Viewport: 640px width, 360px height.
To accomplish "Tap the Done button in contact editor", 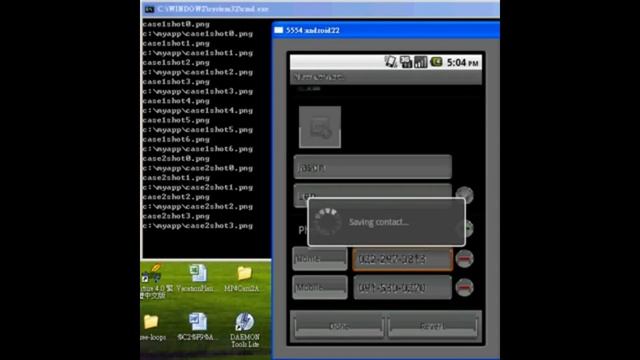I will tap(339, 326).
